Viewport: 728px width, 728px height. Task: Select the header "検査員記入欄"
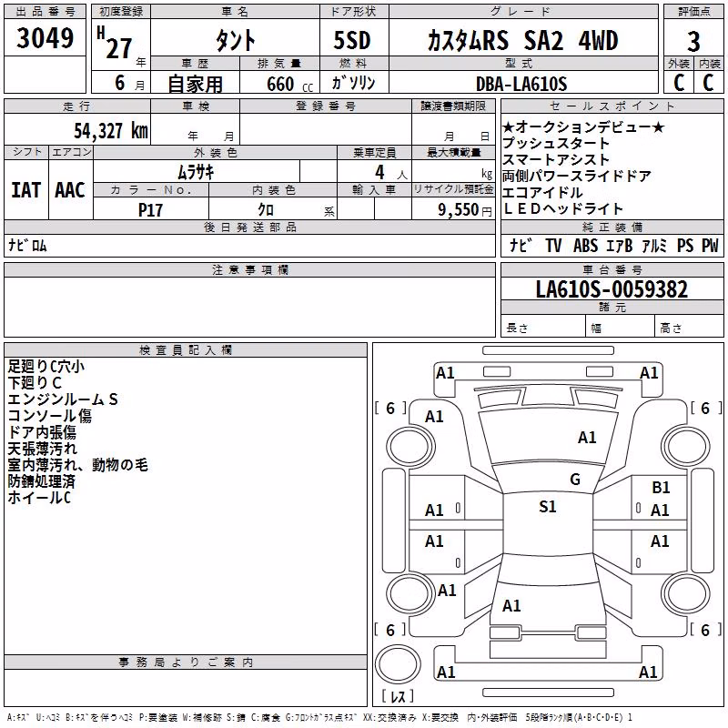[186, 350]
